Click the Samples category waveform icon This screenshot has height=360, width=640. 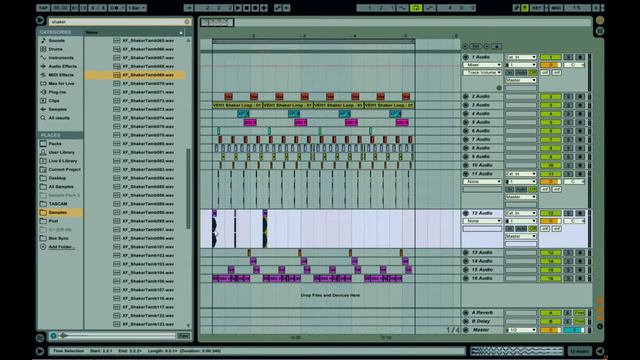(x=43, y=109)
